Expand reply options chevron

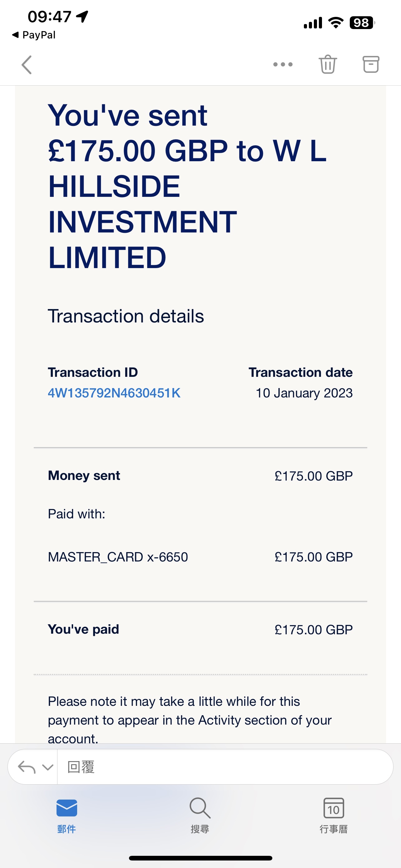[x=48, y=767]
